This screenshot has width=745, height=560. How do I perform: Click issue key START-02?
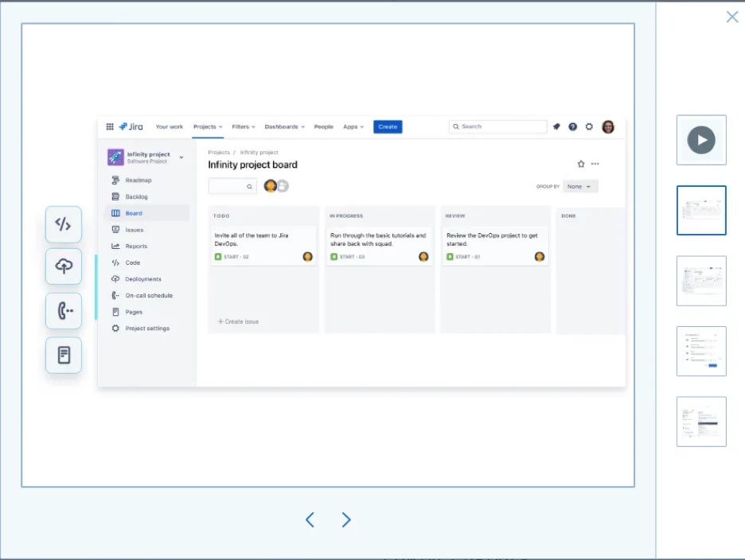(x=236, y=257)
